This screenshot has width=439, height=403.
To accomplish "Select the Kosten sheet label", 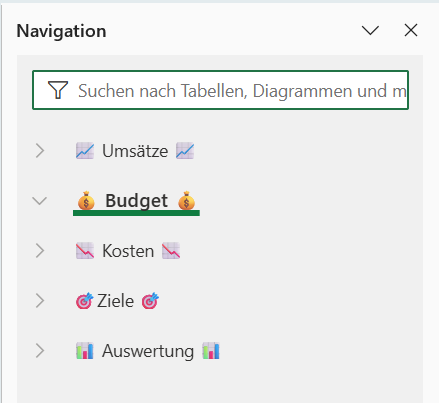I will (x=128, y=251).
